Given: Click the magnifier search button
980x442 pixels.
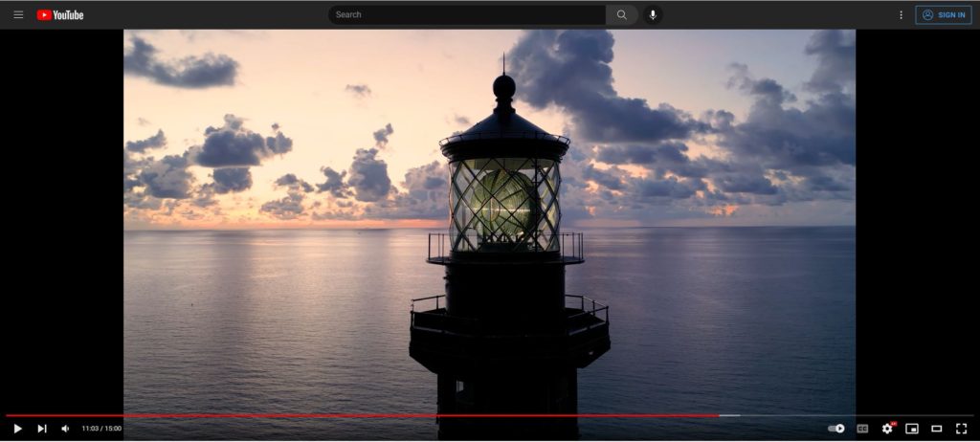Looking at the screenshot, I should tap(622, 15).
